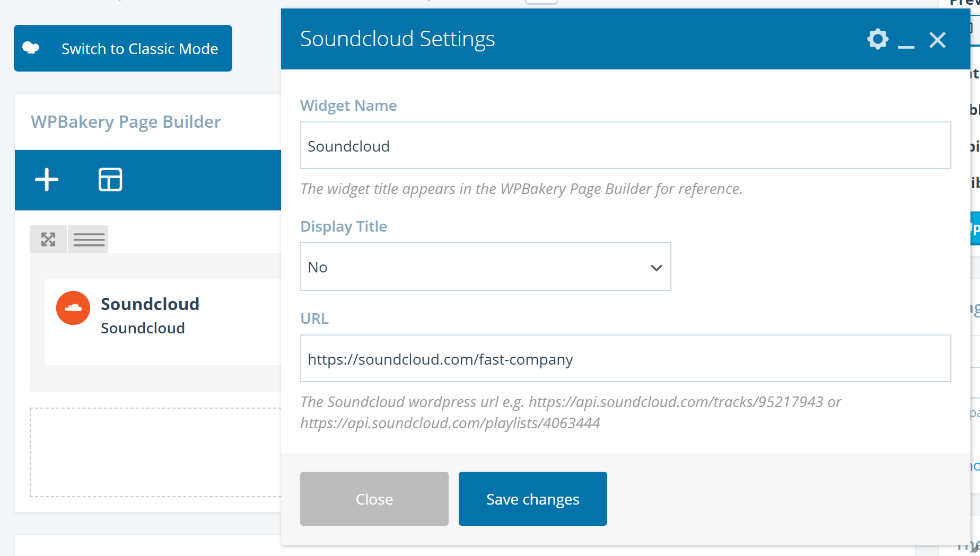Click the Add Element plus icon
This screenshot has height=556, width=980.
47,180
